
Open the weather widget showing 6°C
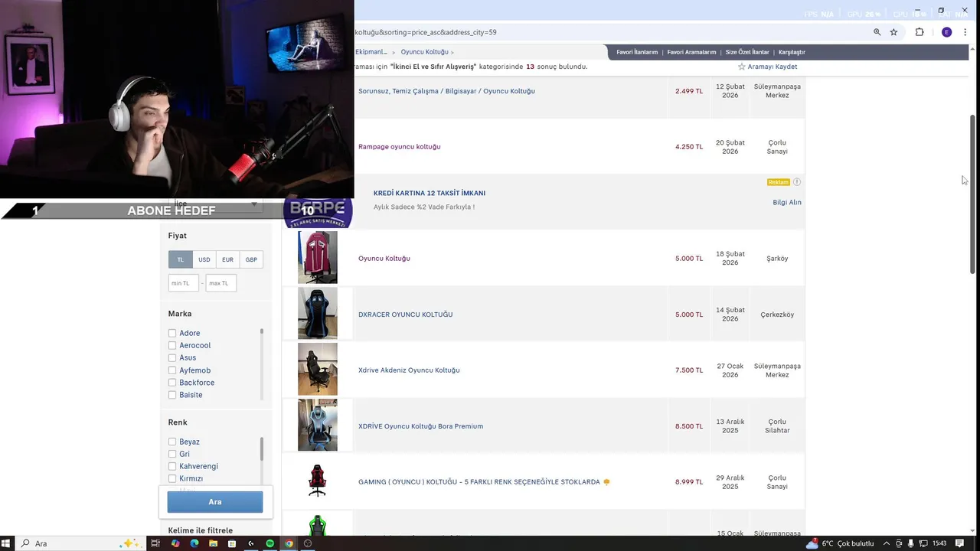pyautogui.click(x=840, y=543)
